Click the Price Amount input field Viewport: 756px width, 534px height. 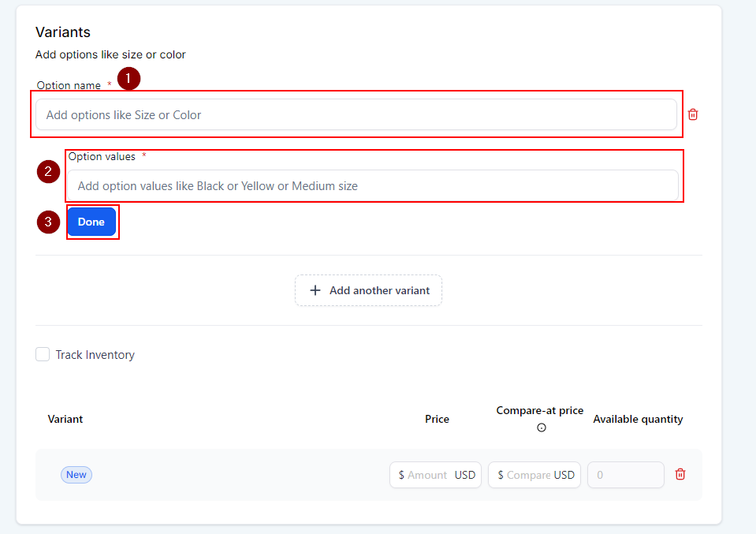[427, 475]
